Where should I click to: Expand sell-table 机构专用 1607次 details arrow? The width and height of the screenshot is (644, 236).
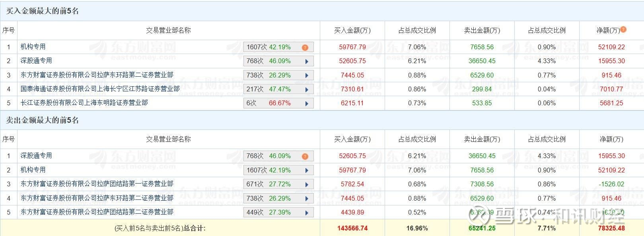[x=307, y=170]
